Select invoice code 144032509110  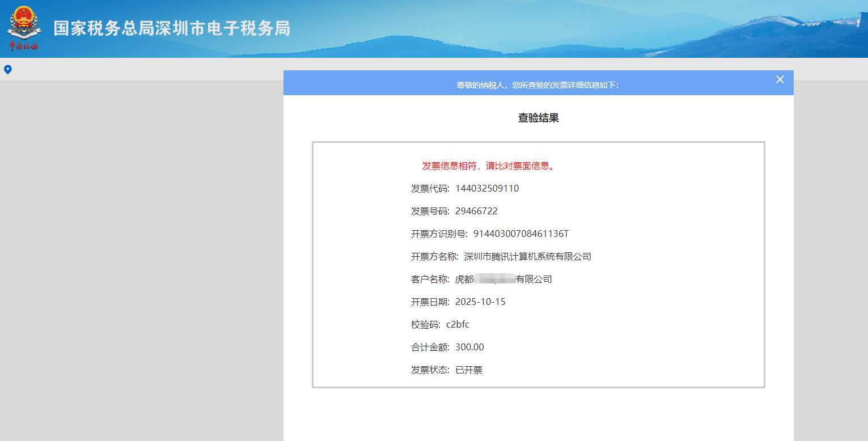point(487,189)
